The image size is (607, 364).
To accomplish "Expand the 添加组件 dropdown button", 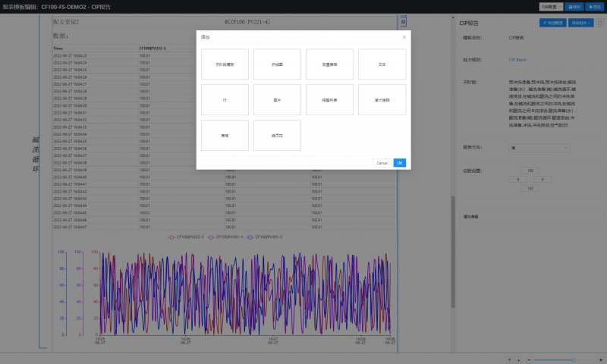I will click(582, 23).
